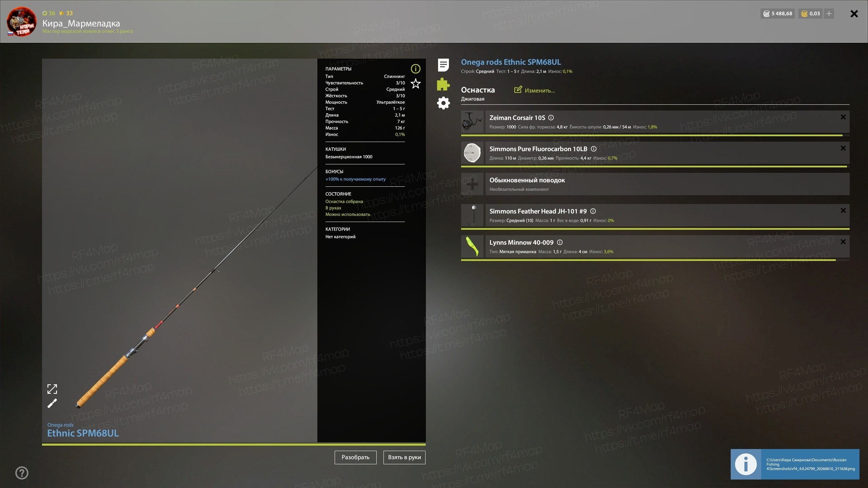This screenshot has height=488, width=868.
Task: Remove Simmons Pure Fluorocarbon line from the rig
Action: click(843, 148)
